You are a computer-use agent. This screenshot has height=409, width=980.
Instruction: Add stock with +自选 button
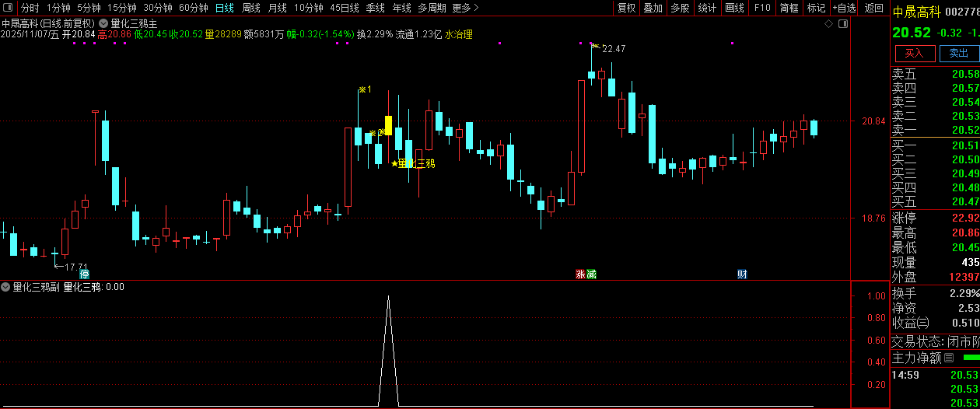(x=844, y=8)
